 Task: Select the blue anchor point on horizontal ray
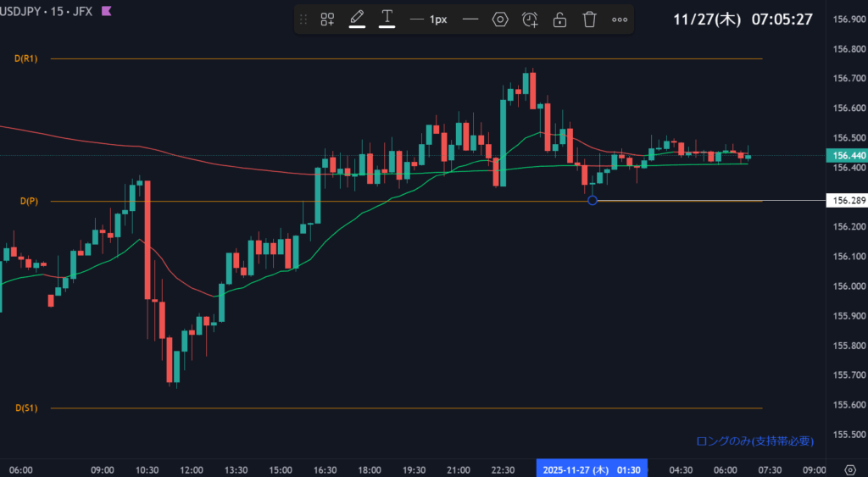592,201
